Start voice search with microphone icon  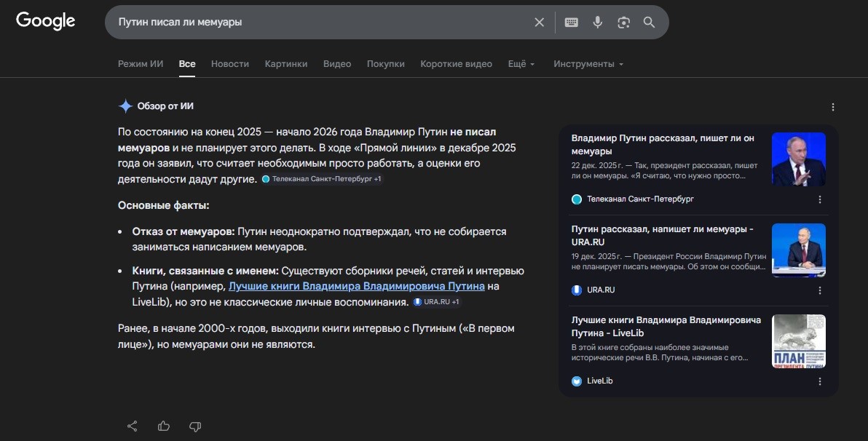tap(597, 22)
